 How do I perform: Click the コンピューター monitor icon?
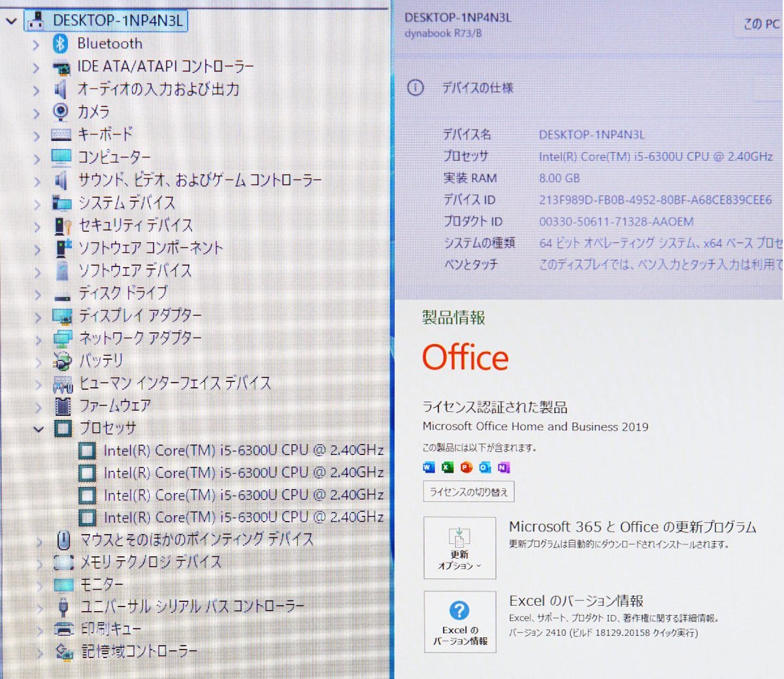pos(61,157)
